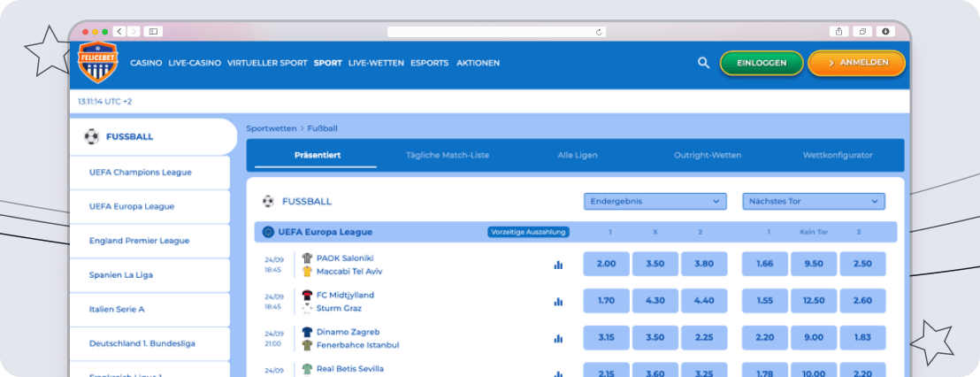Toggle the browser sidebar icon
Viewport: 980px width, 377px height.
coord(153,31)
